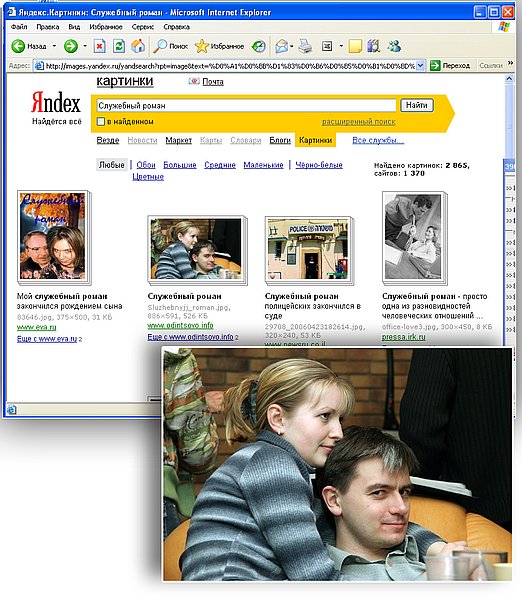Click the Почта envelope icon
This screenshot has width=522, height=600.
[194, 81]
